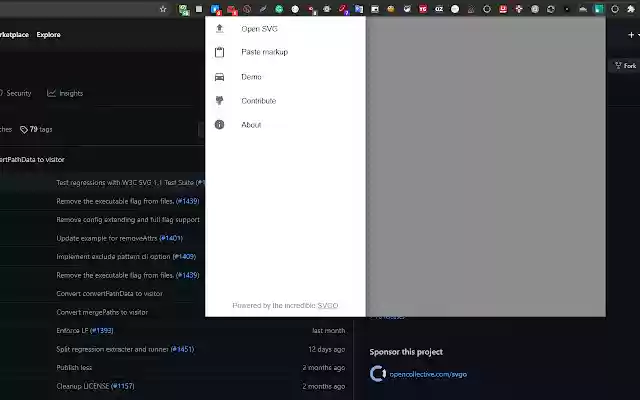Click the '12 days ago' timestamp
This screenshot has height=400, width=640.
click(x=327, y=349)
